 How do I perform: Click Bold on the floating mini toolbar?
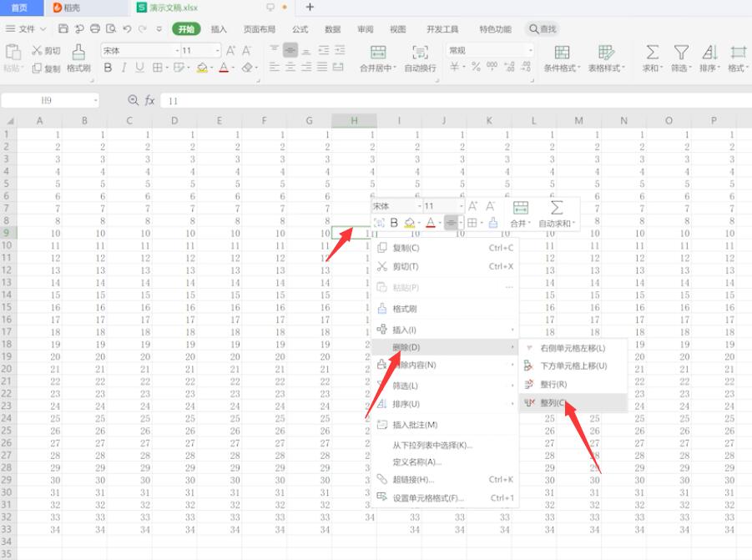[394, 223]
